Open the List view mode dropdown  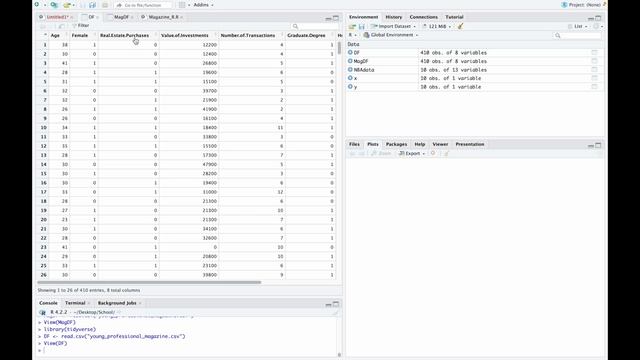pyautogui.click(x=578, y=26)
